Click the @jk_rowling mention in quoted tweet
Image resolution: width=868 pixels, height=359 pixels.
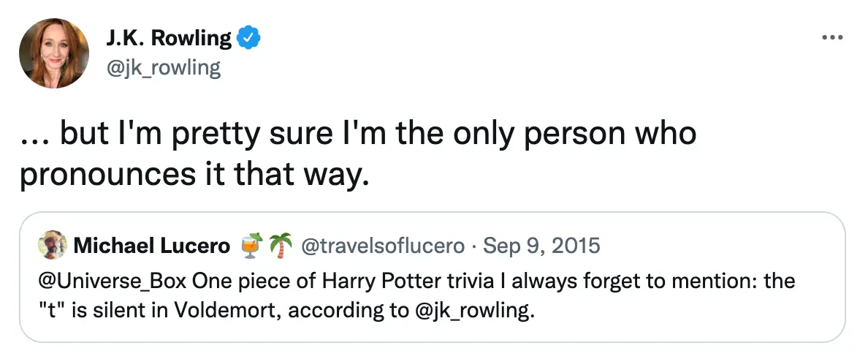coord(468,310)
